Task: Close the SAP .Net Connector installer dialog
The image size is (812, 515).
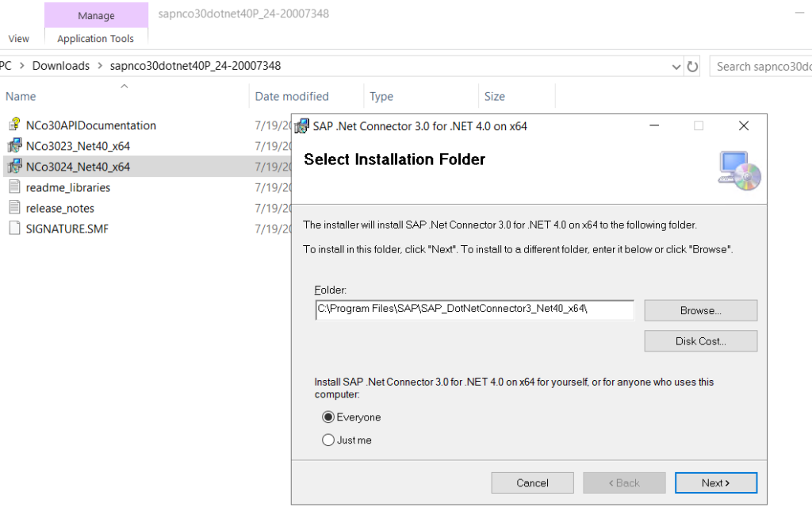Action: pyautogui.click(x=744, y=126)
